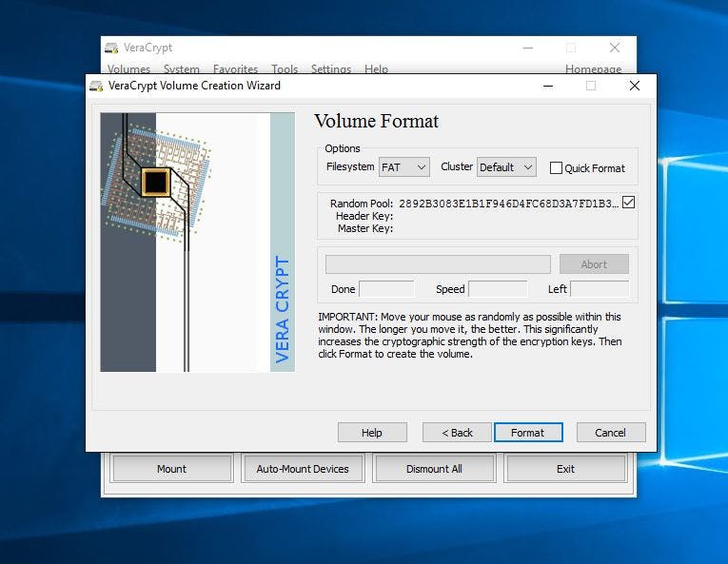
Task: Click the VeraCrypt wizard side image
Action: click(x=197, y=242)
